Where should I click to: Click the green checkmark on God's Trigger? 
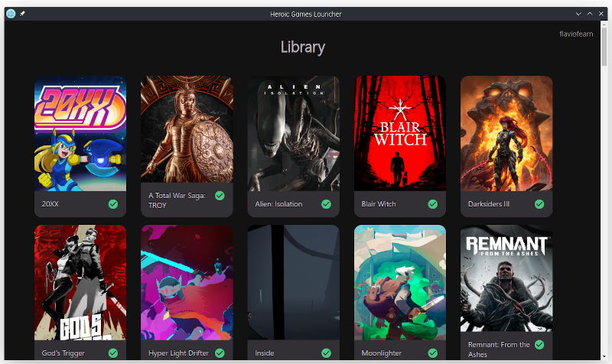[113, 353]
